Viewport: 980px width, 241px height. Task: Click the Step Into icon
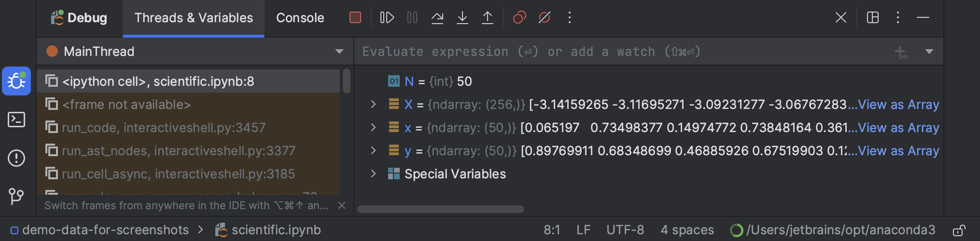(462, 18)
